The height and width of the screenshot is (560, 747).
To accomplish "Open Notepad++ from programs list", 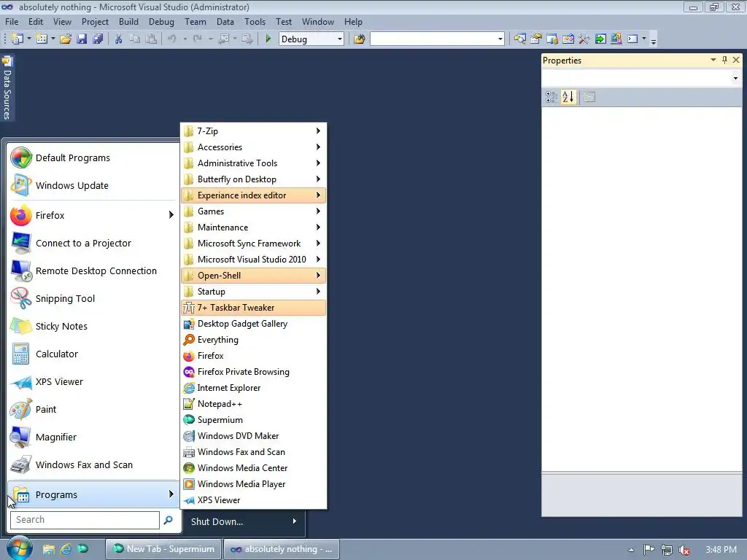I will [x=254, y=404].
